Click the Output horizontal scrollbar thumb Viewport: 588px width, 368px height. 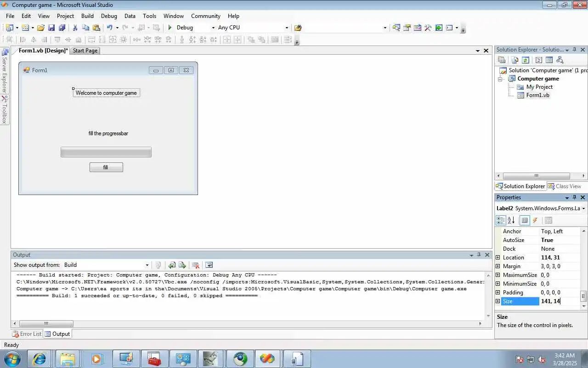pyautogui.click(x=46, y=324)
